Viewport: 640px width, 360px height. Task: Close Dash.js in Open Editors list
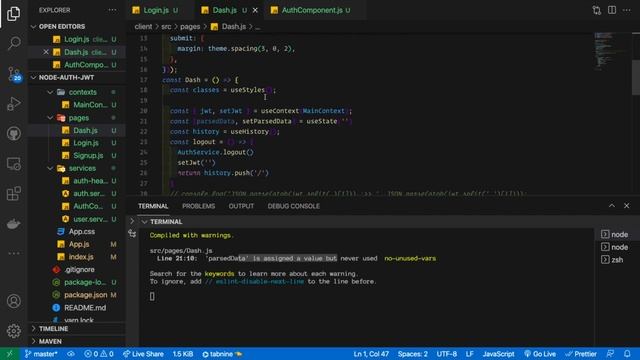coord(46,52)
